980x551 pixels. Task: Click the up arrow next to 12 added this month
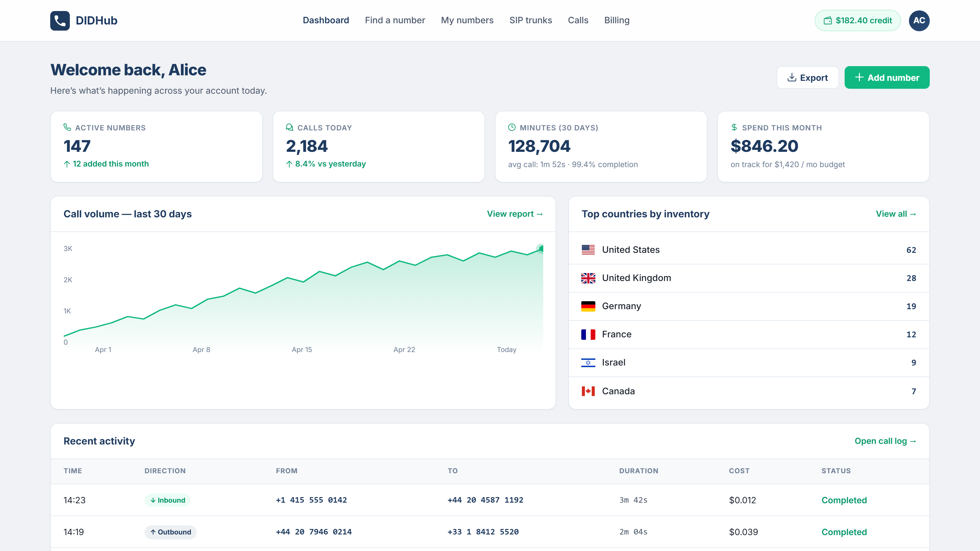(x=66, y=164)
